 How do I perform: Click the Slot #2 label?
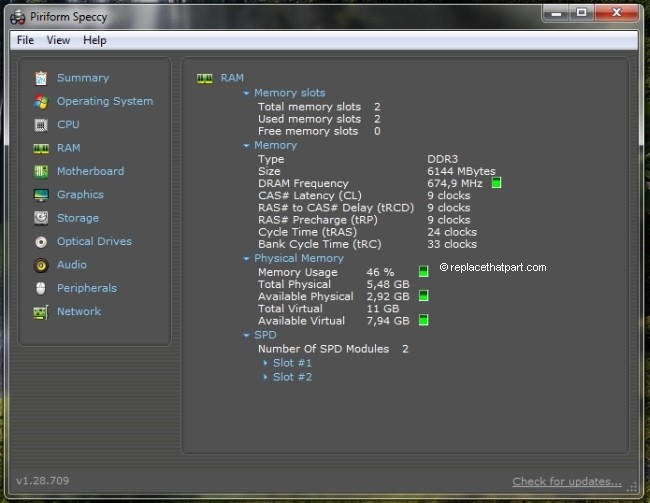pos(292,377)
